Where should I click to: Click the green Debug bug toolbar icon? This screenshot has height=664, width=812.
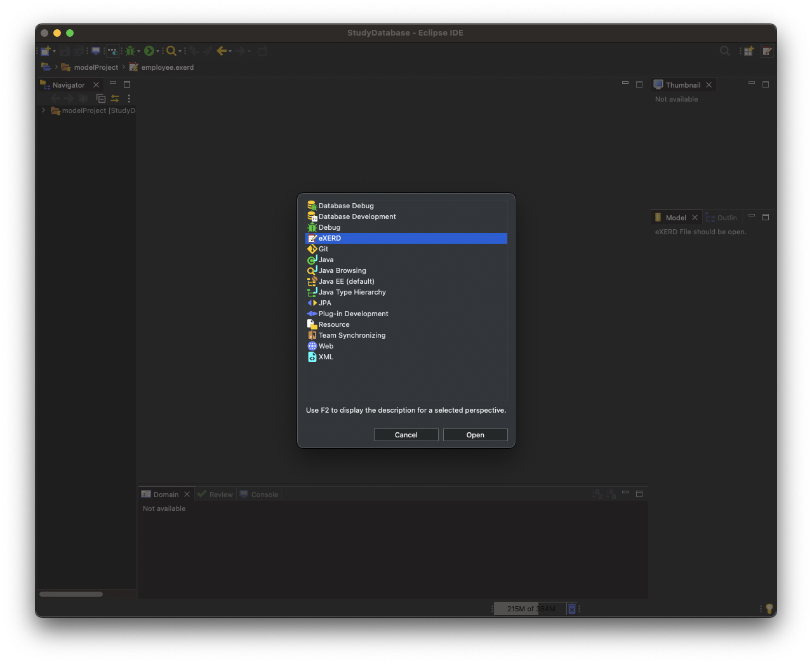pos(130,51)
